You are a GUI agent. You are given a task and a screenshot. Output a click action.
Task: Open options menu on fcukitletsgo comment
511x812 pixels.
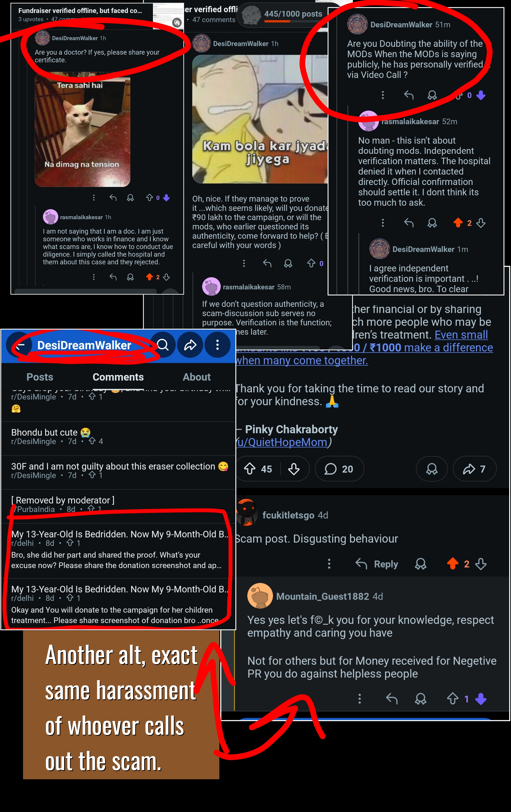click(x=329, y=564)
